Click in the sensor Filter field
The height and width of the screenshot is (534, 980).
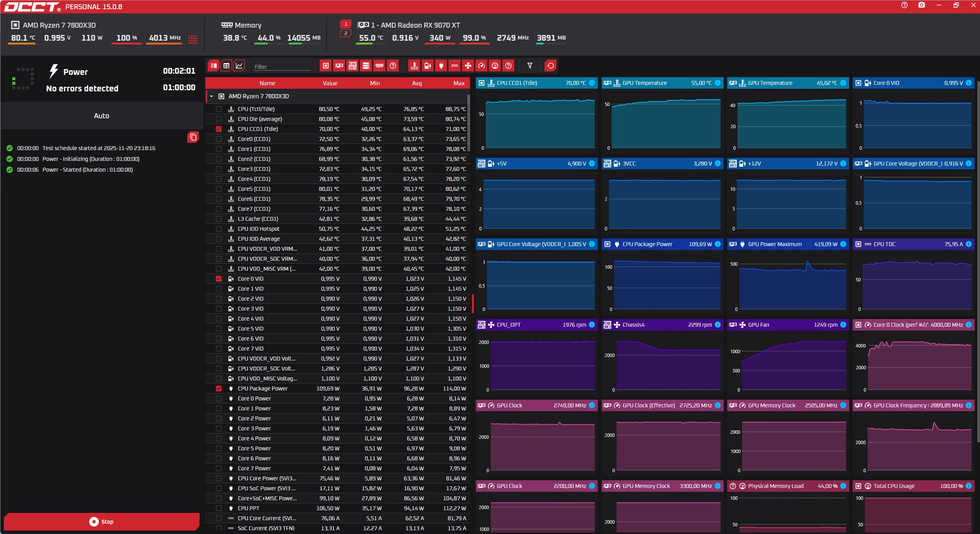[282, 66]
